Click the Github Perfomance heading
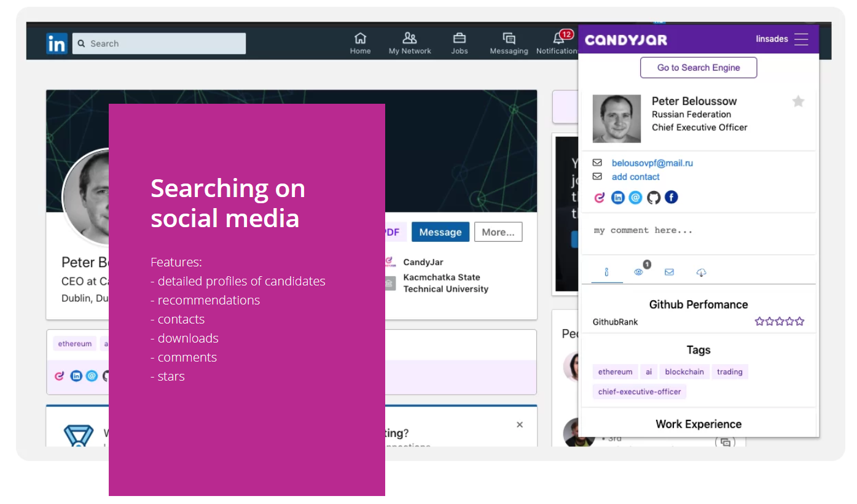 pos(699,304)
